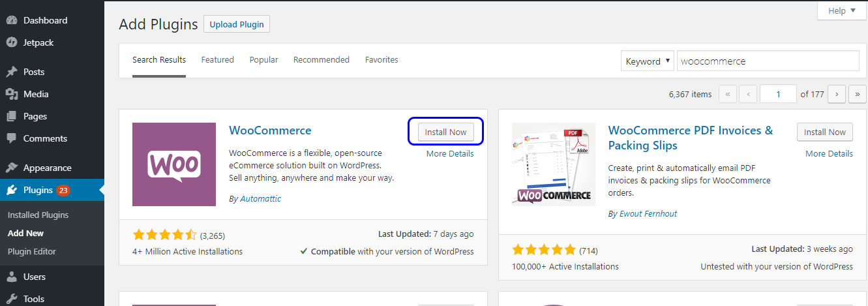The height and width of the screenshot is (306, 868).
Task: Click the Upload Plugin button
Action: click(x=237, y=24)
